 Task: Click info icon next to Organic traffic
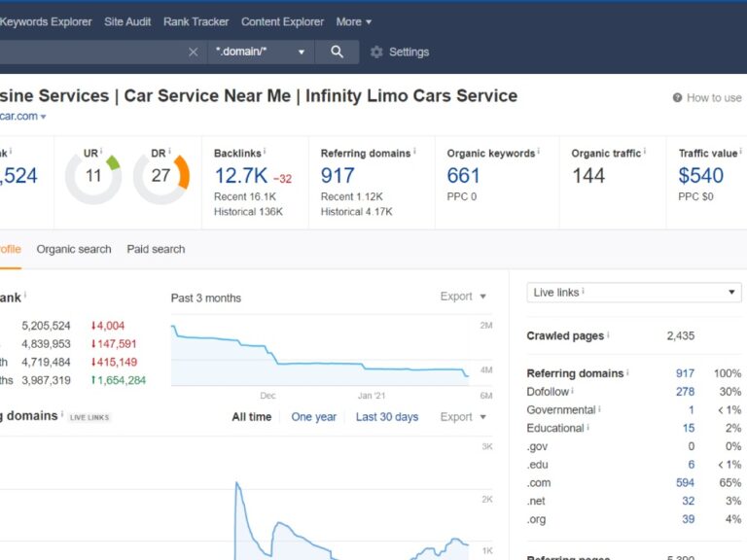click(x=644, y=152)
